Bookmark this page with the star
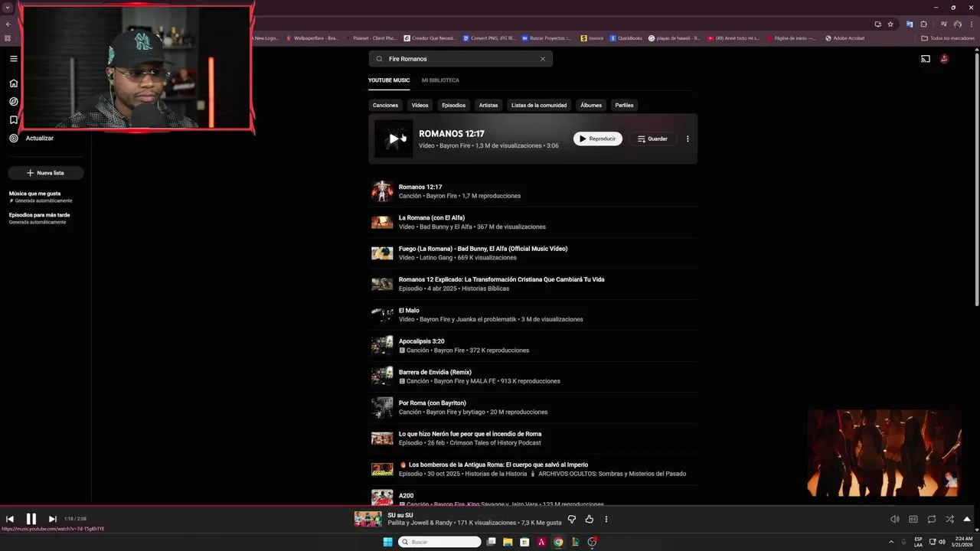Viewport: 980px width, 551px height. (x=890, y=24)
